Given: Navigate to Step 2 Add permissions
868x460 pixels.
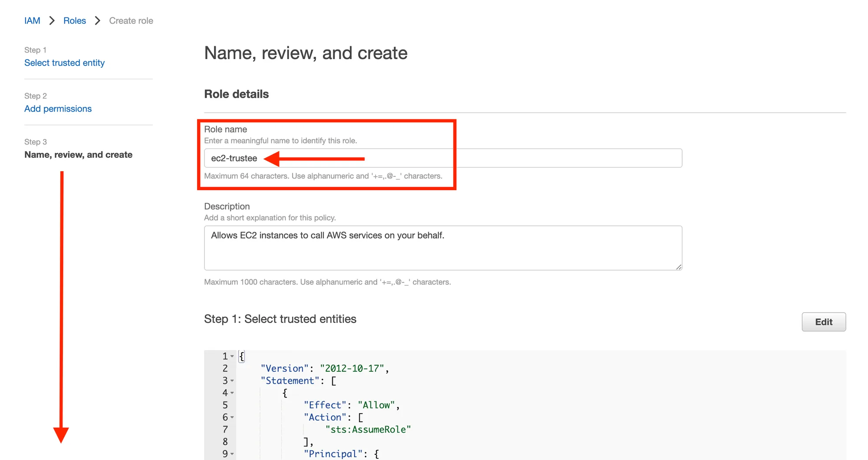Looking at the screenshot, I should point(58,109).
